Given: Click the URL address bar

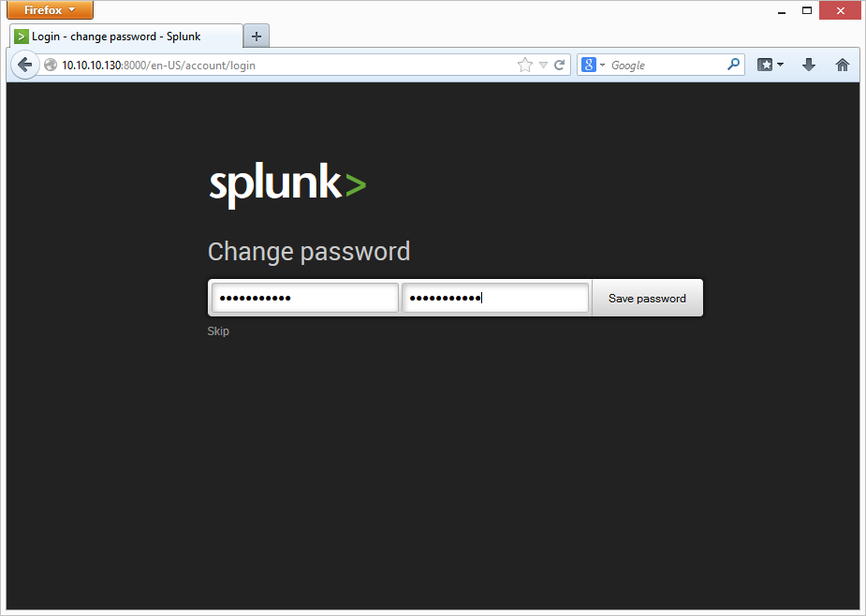Looking at the screenshot, I should [287, 66].
